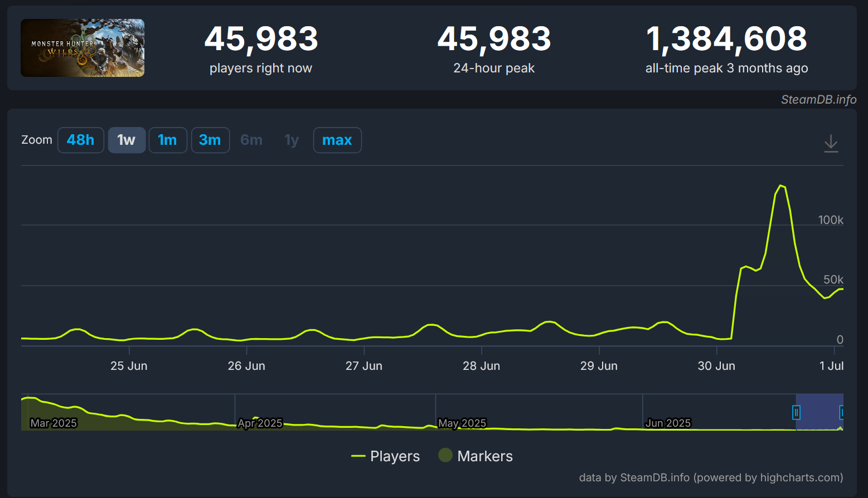Set zoom range to 48h
This screenshot has height=498, width=868.
click(x=81, y=140)
